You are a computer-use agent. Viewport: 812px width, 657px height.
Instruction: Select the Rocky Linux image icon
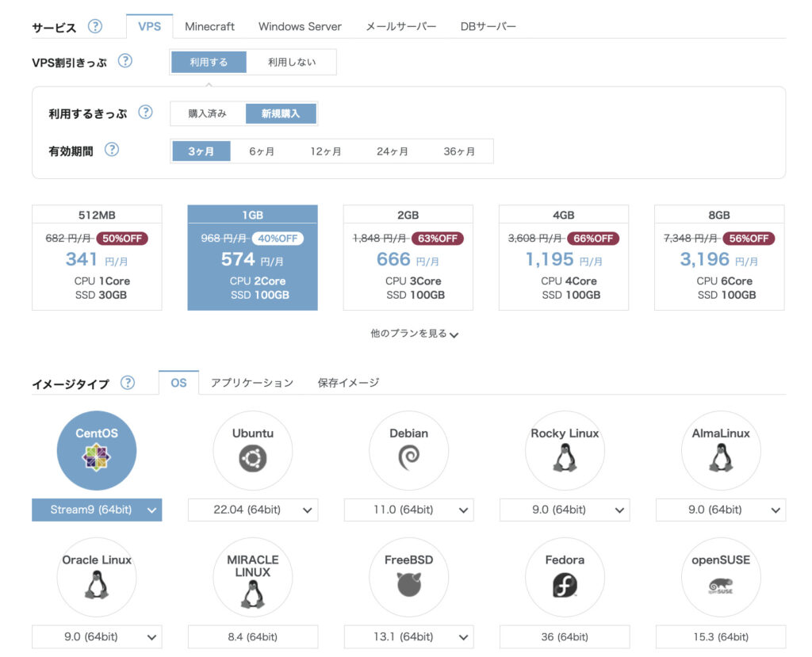(x=565, y=450)
